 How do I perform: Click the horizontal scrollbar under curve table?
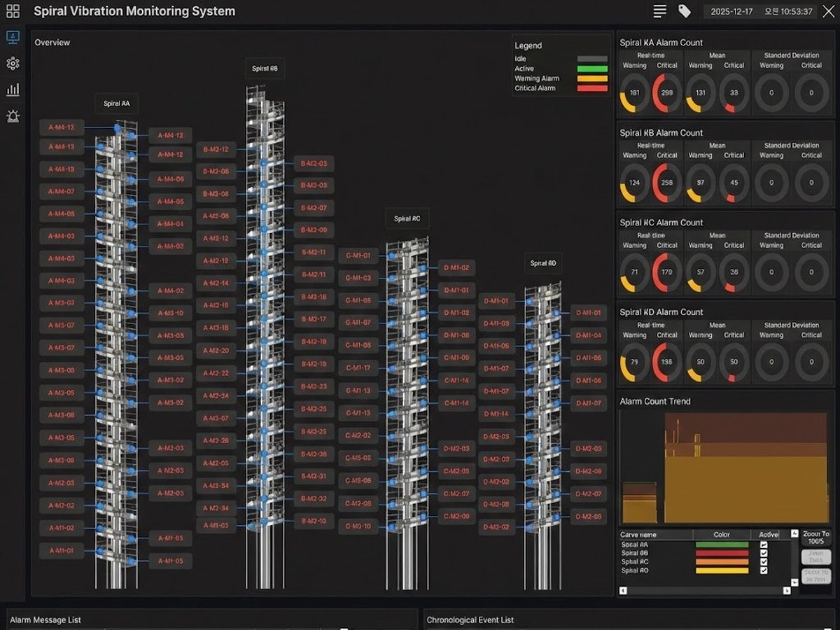pyautogui.click(x=705, y=590)
